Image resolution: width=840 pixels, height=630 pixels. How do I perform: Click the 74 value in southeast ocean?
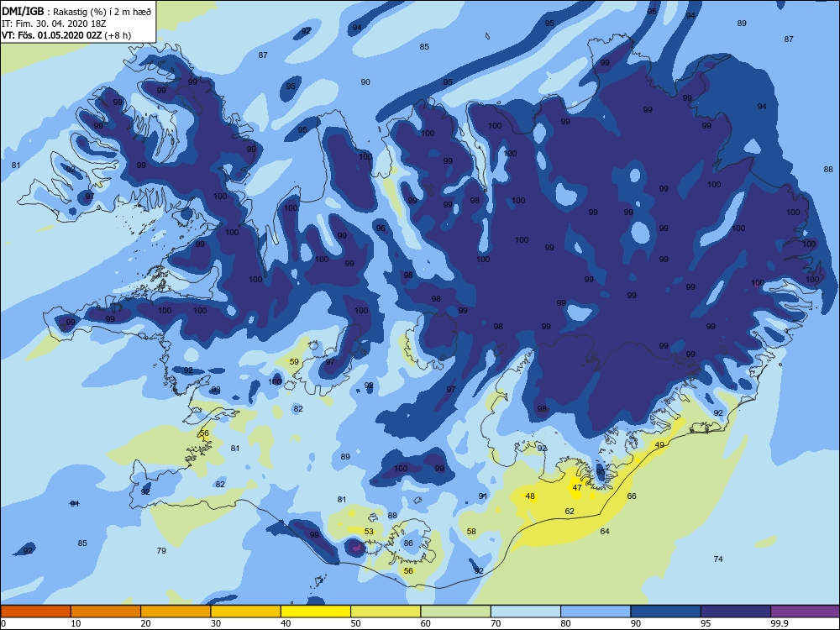(x=718, y=559)
